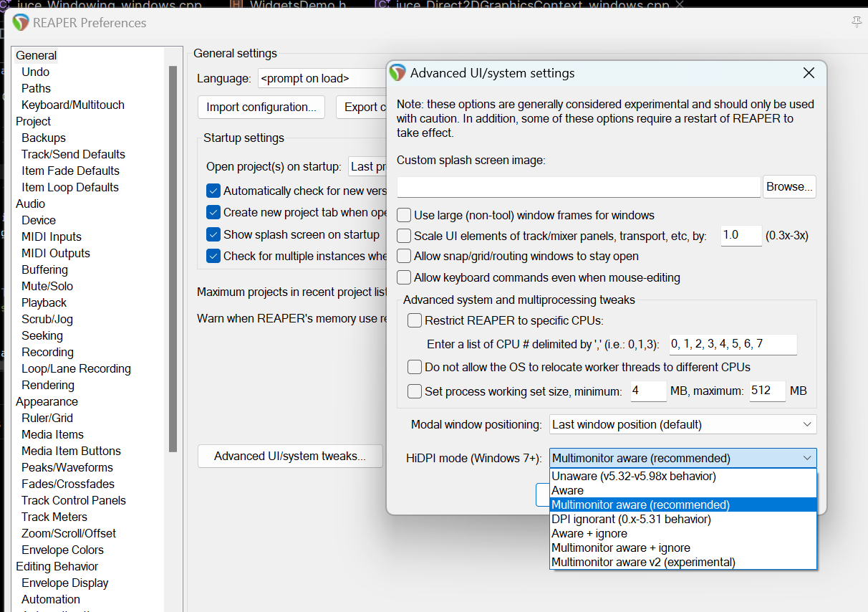The height and width of the screenshot is (612, 868).
Task: Open MIDI Outputs preferences page
Action: [x=56, y=253]
